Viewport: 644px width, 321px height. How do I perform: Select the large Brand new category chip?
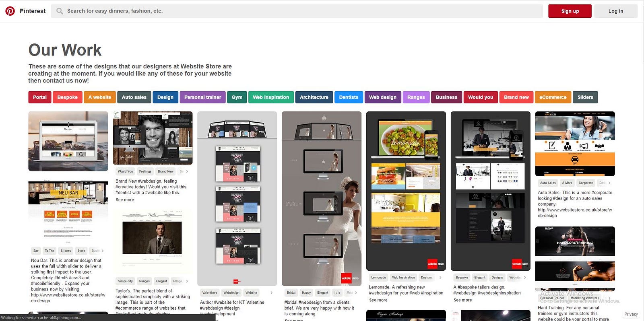[x=516, y=97]
